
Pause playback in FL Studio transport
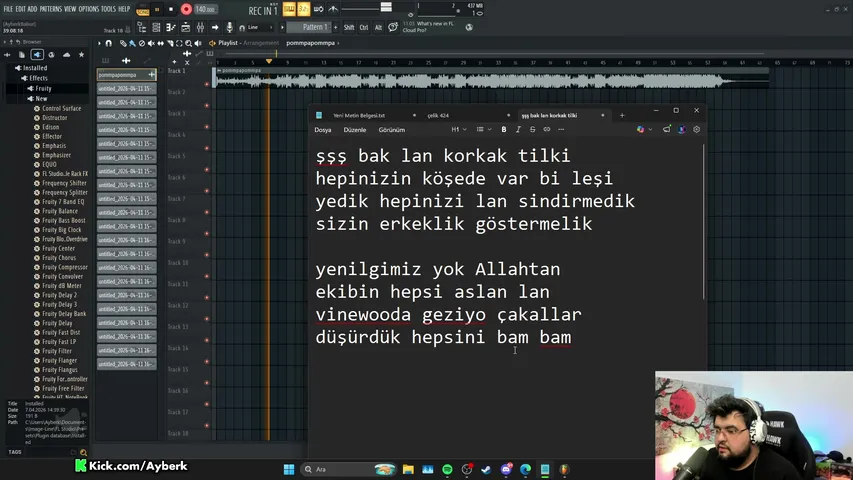pyautogui.click(x=157, y=9)
